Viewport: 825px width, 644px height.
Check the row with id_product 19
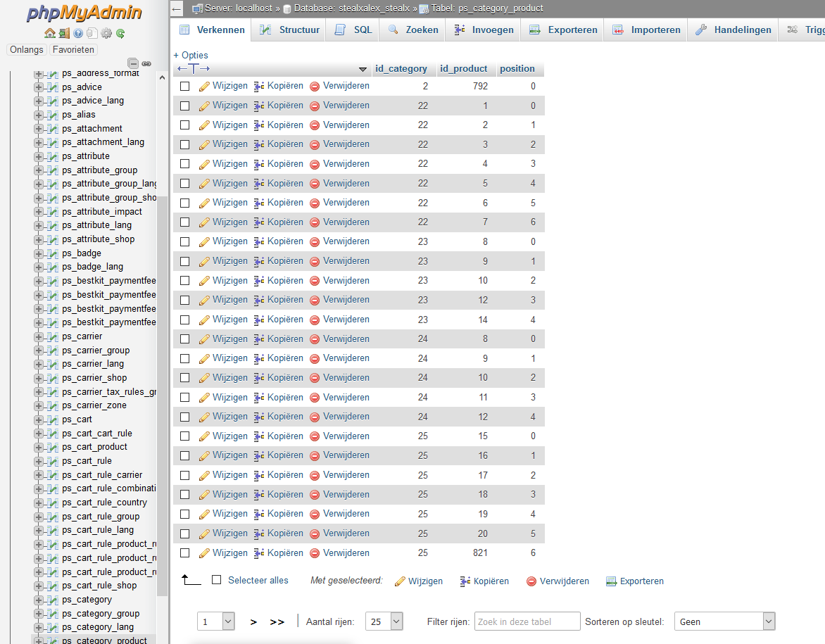(184, 514)
